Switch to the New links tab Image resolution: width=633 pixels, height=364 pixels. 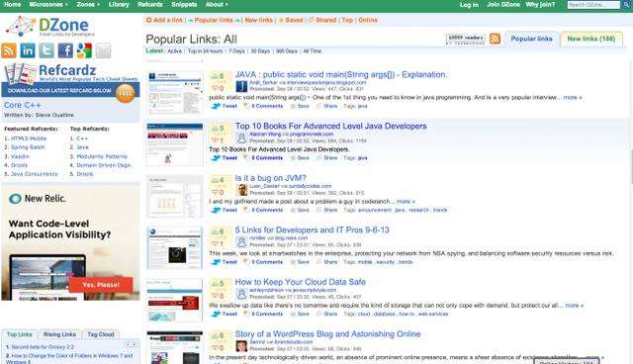point(591,39)
